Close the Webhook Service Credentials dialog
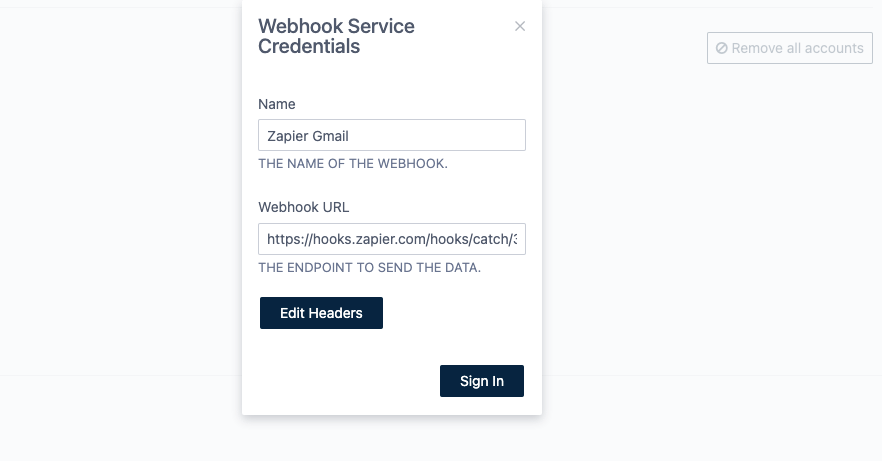Image resolution: width=882 pixels, height=461 pixels. [x=520, y=27]
